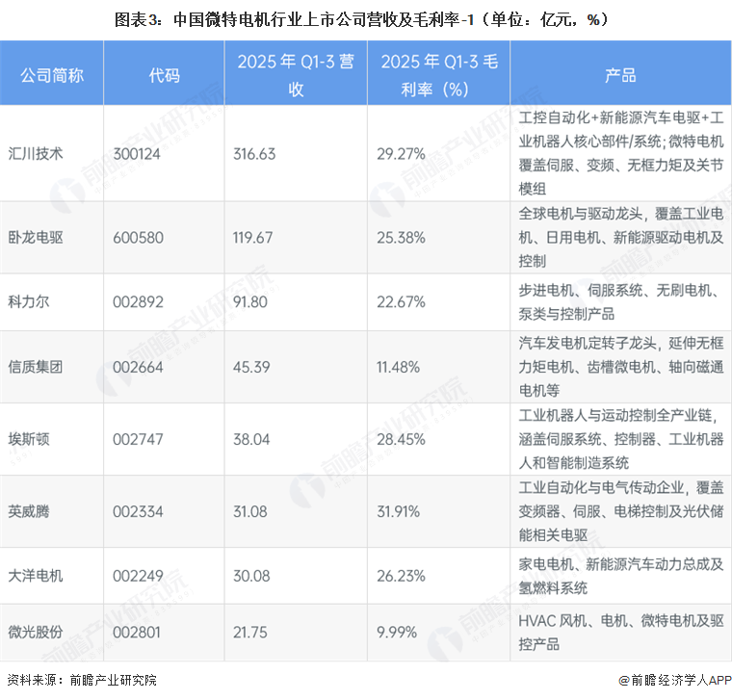Click the source note 资料来源：前瞻产业研究院

[x=82, y=680]
